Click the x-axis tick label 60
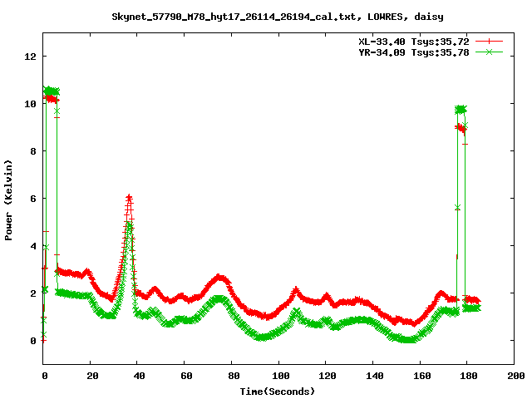Screen dimensions: 532x399 point(186,376)
